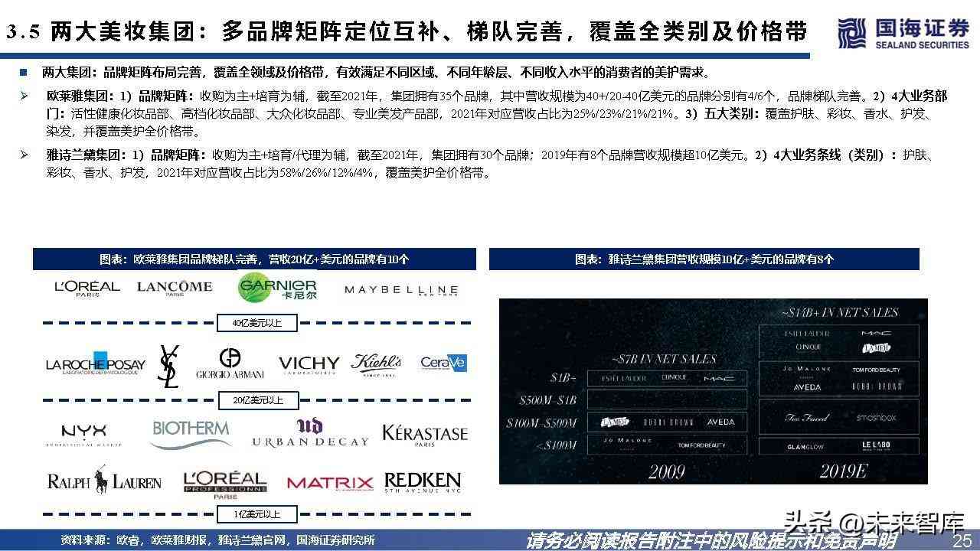The width and height of the screenshot is (980, 551).
Task: Click the YSL monogram logo
Action: [x=168, y=367]
